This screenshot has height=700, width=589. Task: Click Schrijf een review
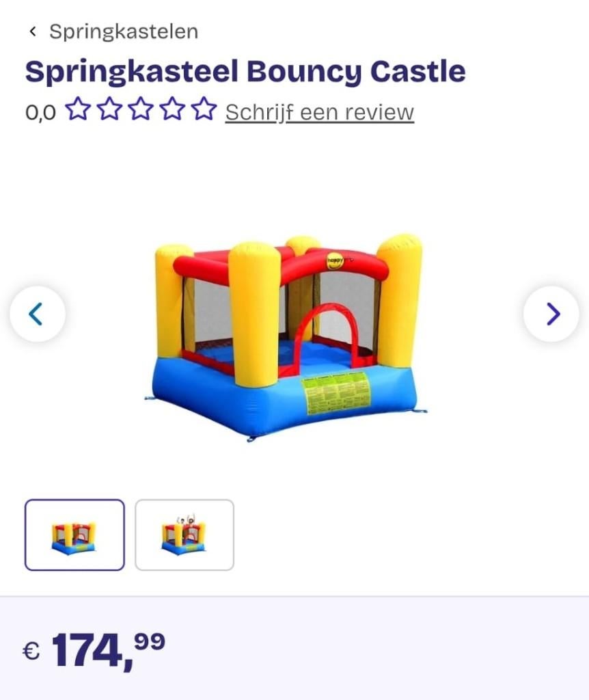coord(318,111)
